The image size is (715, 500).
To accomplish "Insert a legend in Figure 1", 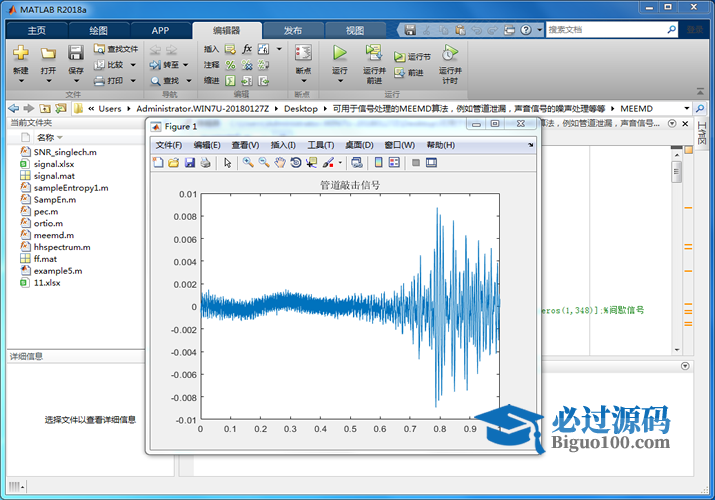I will pyautogui.click(x=394, y=162).
